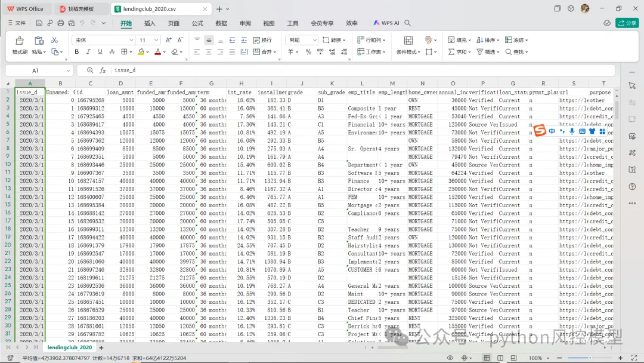Open the 插入 ribbon tab
The height and width of the screenshot is (363, 644).
tap(150, 23)
